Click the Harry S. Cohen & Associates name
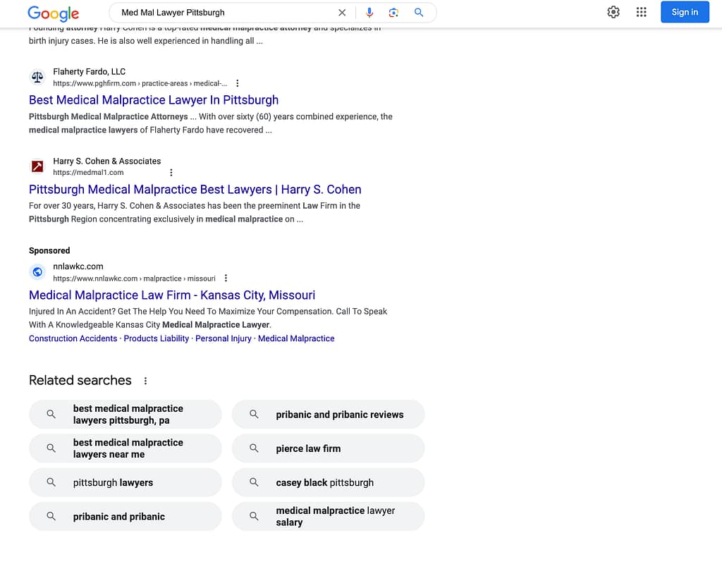 pos(107,161)
